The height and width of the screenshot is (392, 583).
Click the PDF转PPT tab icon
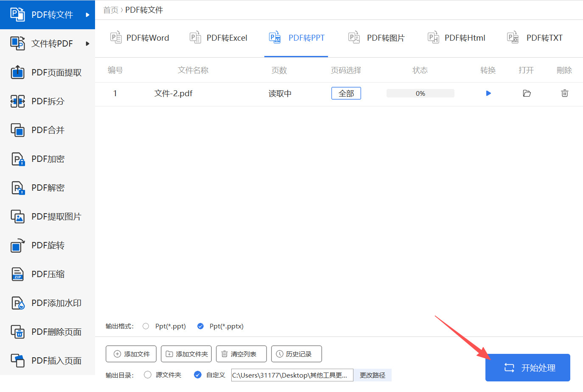click(x=275, y=38)
